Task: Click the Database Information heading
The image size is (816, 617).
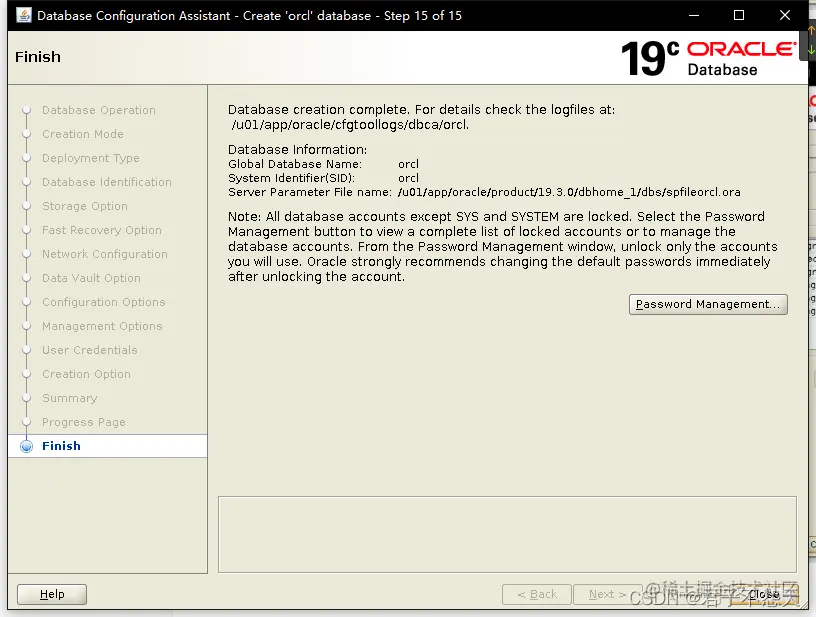Action: coord(297,150)
